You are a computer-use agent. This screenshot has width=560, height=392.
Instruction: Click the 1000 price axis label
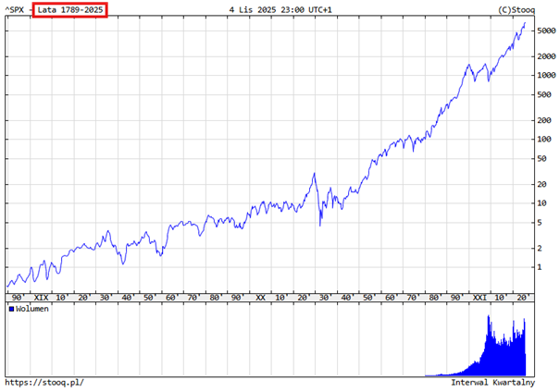click(x=543, y=75)
